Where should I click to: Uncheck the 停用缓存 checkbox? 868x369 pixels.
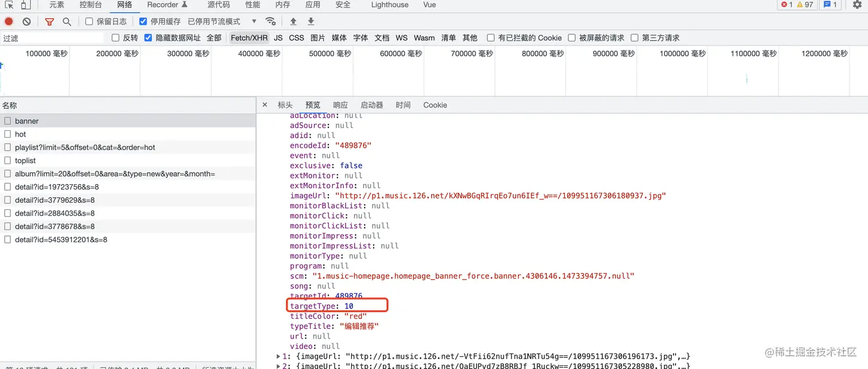pyautogui.click(x=143, y=21)
